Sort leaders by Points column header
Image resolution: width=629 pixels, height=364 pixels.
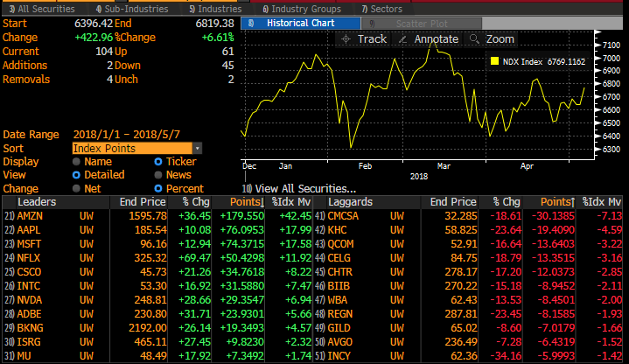pos(247,202)
